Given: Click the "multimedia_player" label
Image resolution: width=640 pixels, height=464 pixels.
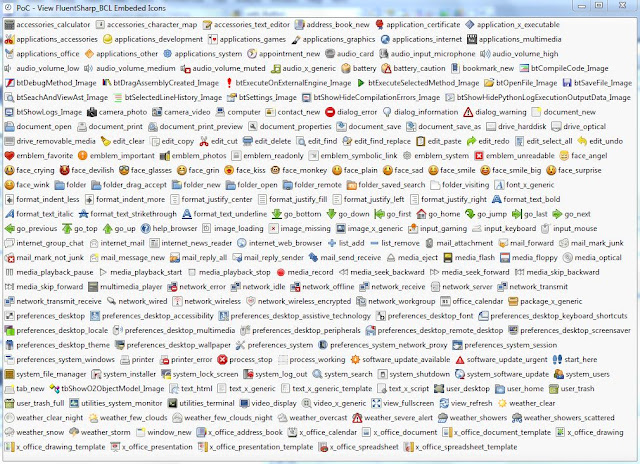Looking at the screenshot, I should tap(131, 287).
